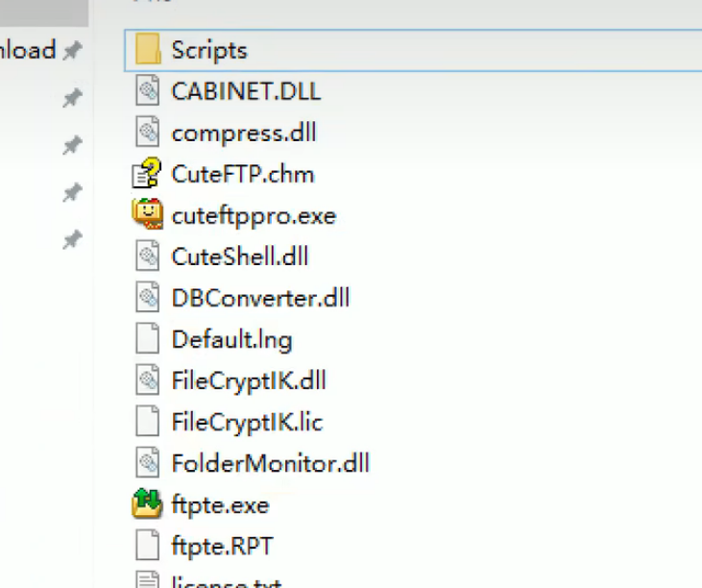Select the CuteShell.dll file name

pyautogui.click(x=240, y=257)
